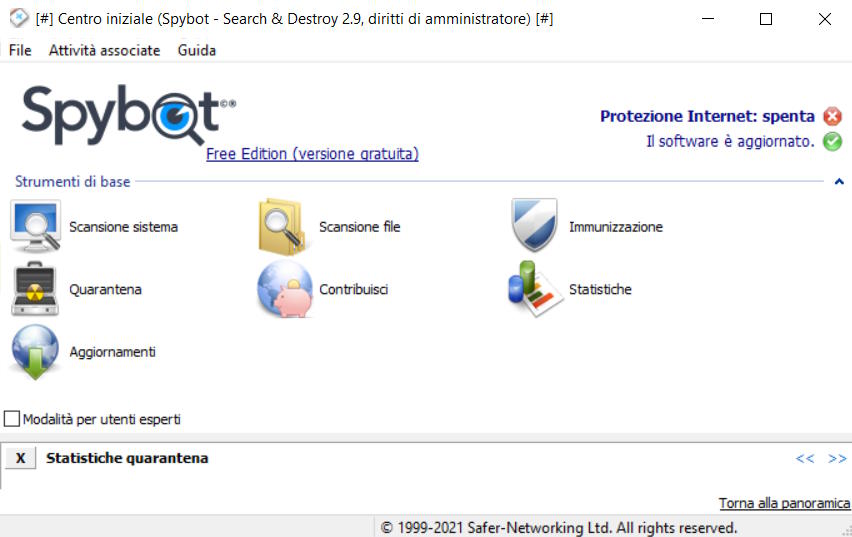The height and width of the screenshot is (537, 852).
Task: Click the Quarantena label
Action: (105, 289)
